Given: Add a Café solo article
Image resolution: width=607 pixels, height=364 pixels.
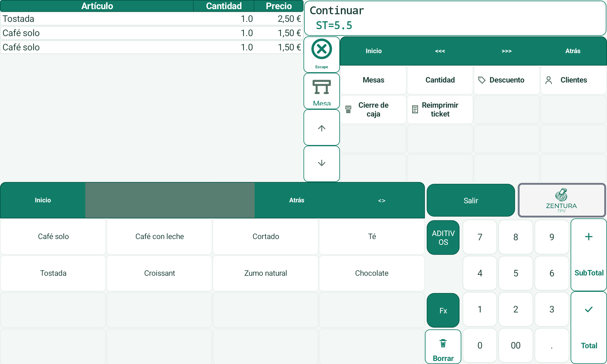Looking at the screenshot, I should click(x=53, y=237).
